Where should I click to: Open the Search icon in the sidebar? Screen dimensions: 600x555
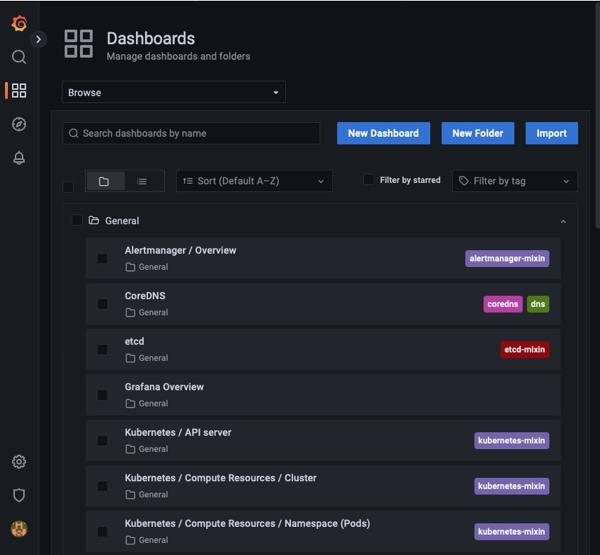[x=19, y=57]
